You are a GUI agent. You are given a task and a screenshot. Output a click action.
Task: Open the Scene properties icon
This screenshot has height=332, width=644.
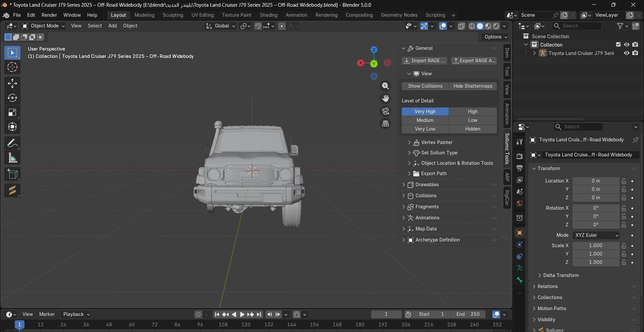pos(520,192)
